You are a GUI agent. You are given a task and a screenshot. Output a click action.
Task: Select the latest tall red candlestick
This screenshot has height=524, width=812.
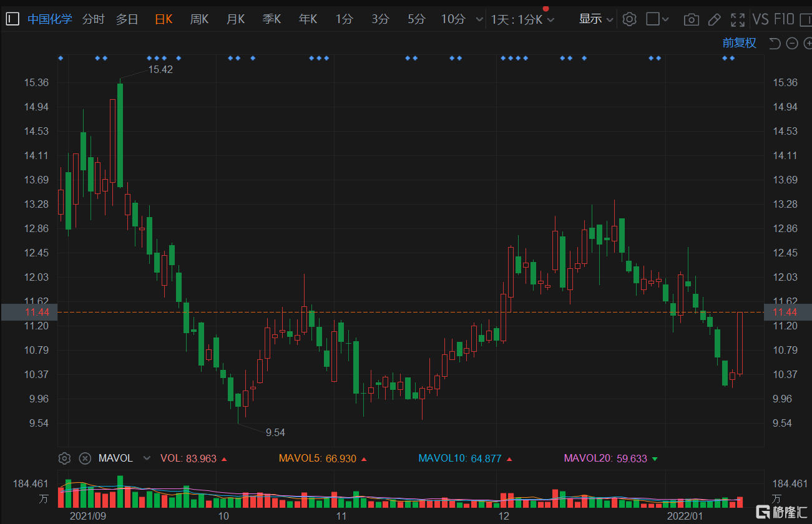(x=740, y=343)
